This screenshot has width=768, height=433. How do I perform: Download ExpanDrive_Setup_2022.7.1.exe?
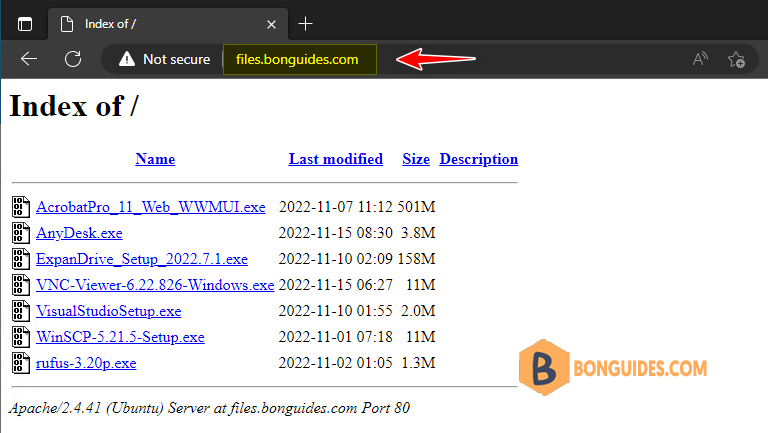[x=142, y=259]
